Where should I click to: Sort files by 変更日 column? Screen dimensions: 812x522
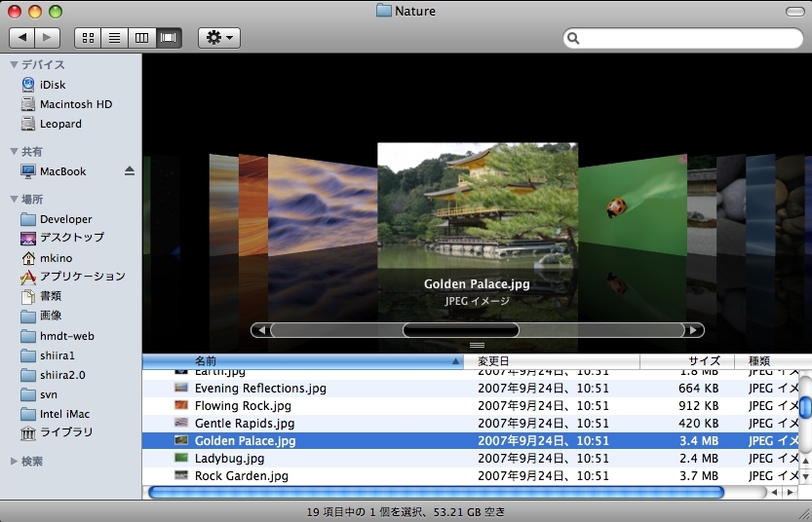tap(556, 361)
